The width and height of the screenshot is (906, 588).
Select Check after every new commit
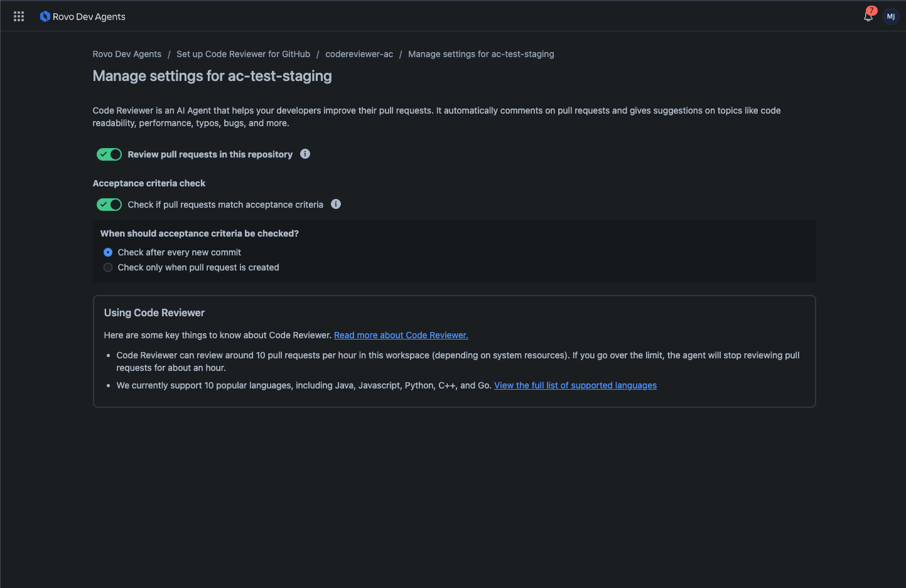pyautogui.click(x=107, y=252)
